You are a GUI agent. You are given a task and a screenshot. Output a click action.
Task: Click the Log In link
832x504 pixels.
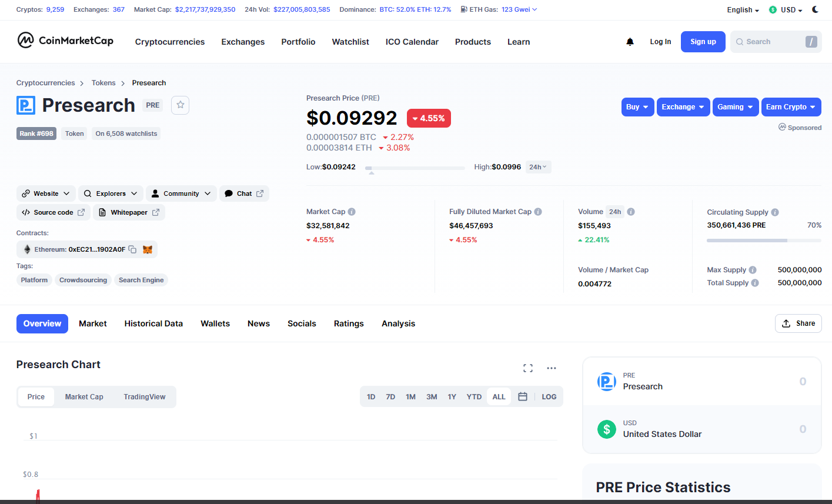click(660, 42)
